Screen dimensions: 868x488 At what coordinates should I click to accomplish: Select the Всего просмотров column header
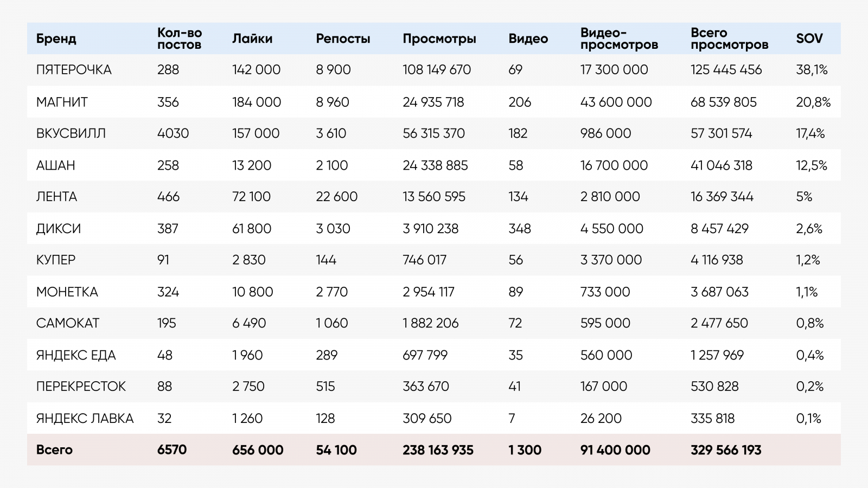(x=729, y=39)
